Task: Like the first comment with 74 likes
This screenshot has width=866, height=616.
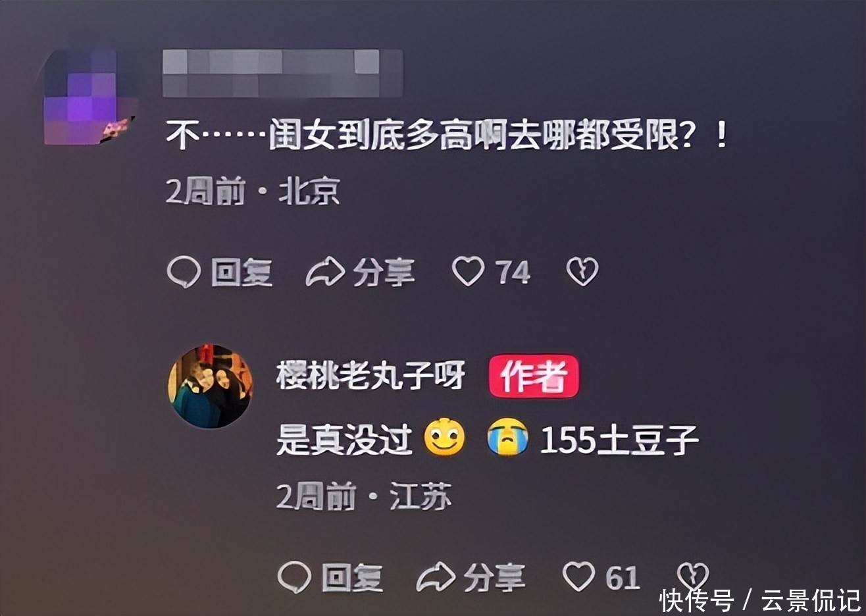Action: coord(468,272)
